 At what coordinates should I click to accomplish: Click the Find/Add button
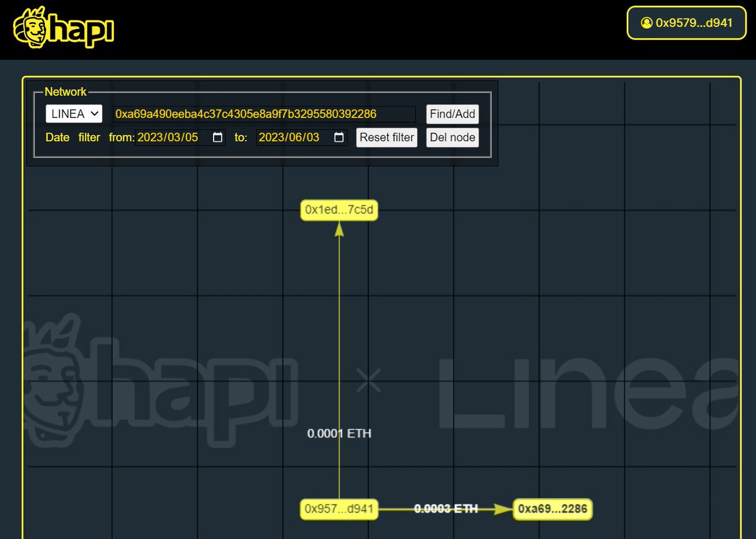click(x=452, y=114)
